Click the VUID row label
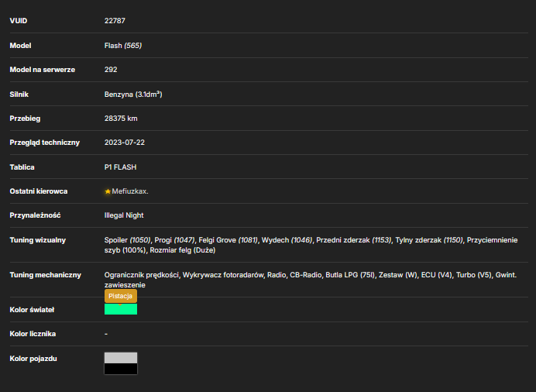The width and height of the screenshot is (536, 392). 19,21
